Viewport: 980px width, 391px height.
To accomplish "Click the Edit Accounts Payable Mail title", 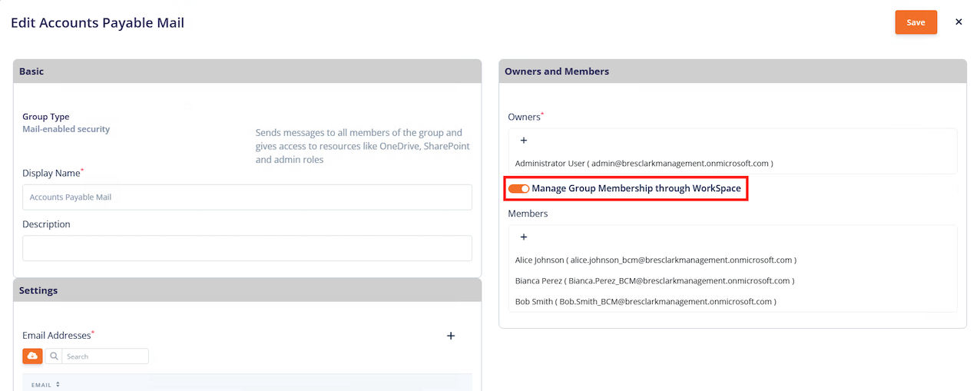I will pos(98,23).
